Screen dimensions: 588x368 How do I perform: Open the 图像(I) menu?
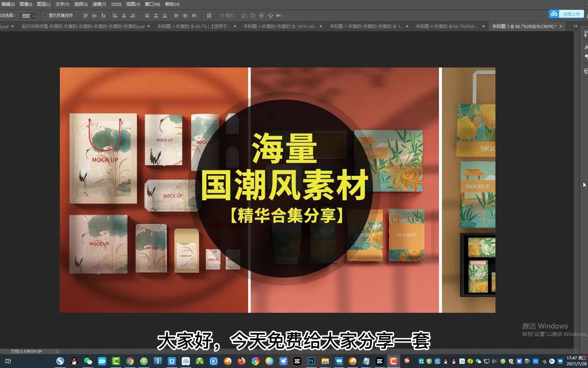(26, 4)
